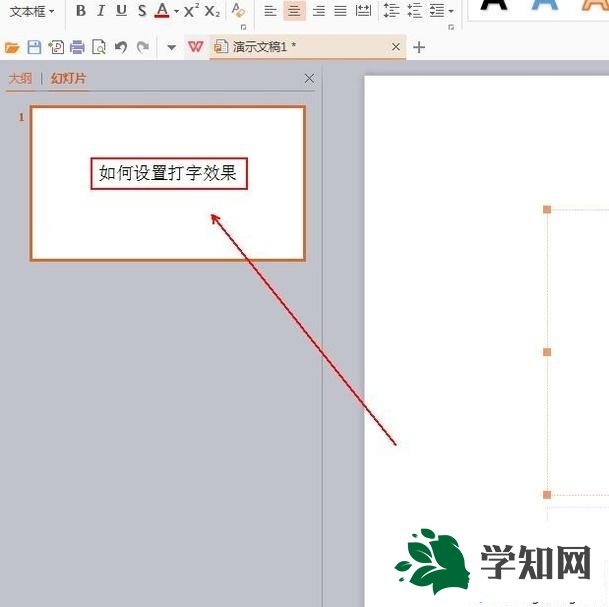Save the presentation
Screen dimensions: 609x607
[x=34, y=47]
